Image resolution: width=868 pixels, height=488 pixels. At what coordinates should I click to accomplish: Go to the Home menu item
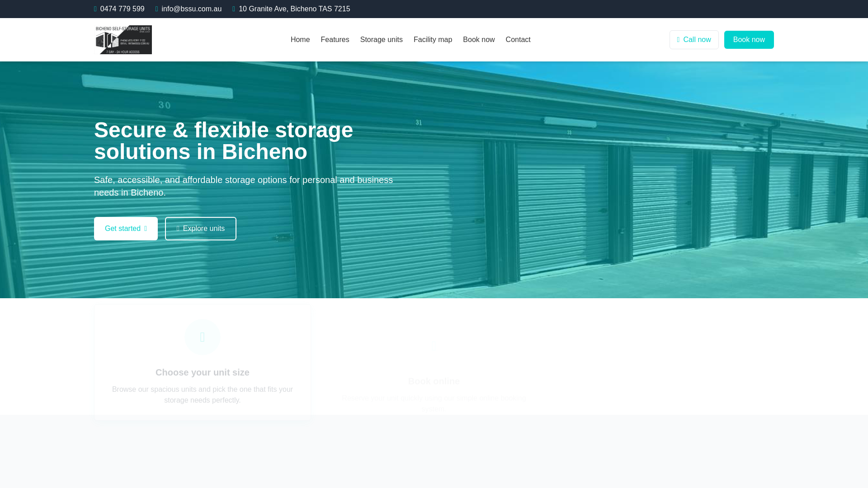point(300,40)
